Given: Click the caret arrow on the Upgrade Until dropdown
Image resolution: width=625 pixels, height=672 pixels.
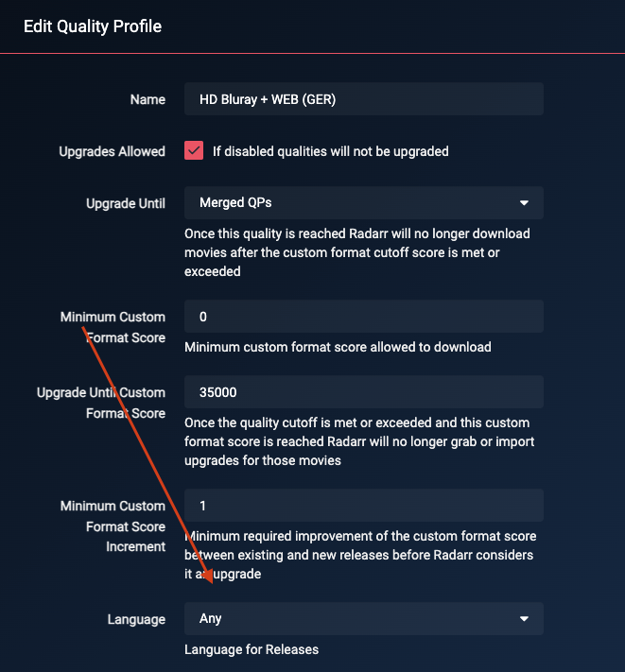Looking at the screenshot, I should point(525,202).
